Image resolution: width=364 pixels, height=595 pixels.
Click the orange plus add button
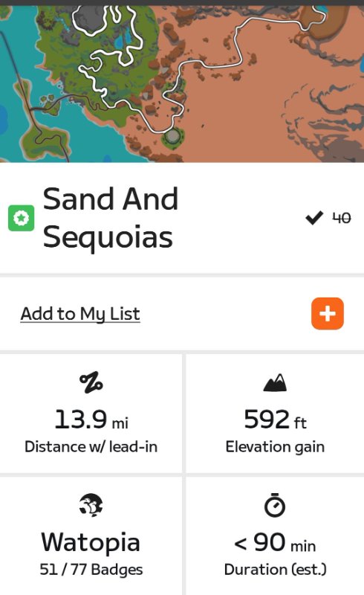pos(328,313)
